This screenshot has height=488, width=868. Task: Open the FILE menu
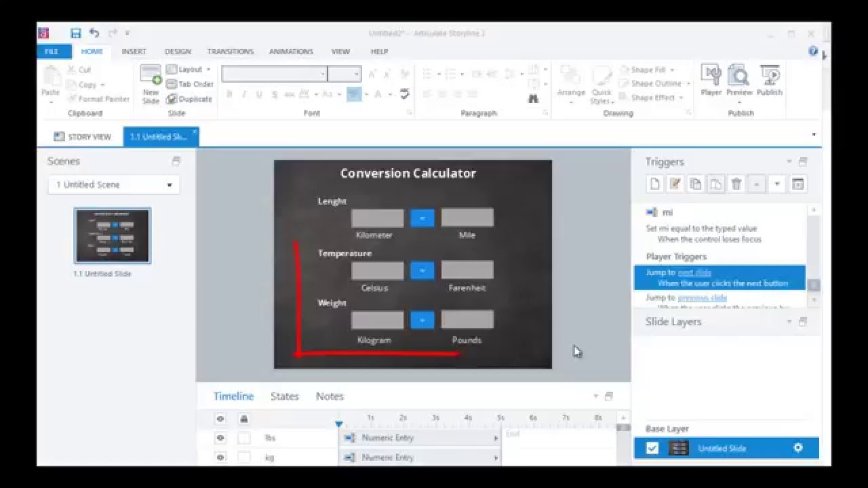click(x=52, y=52)
